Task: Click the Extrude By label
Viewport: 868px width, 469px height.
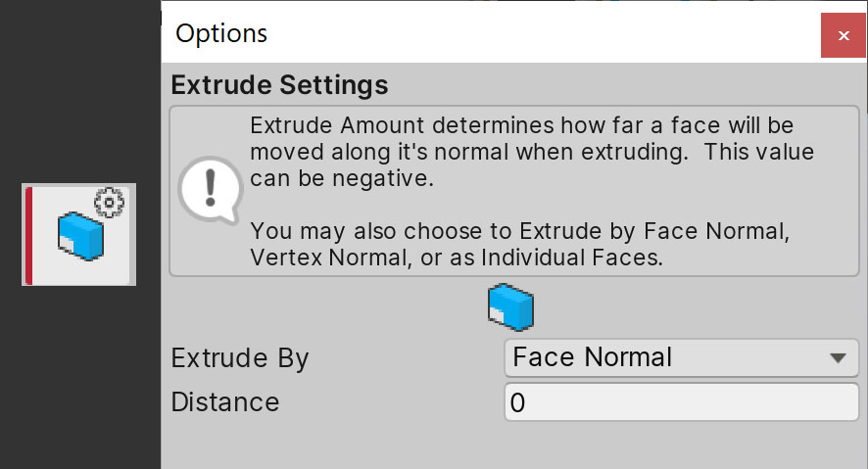Action: [x=239, y=358]
